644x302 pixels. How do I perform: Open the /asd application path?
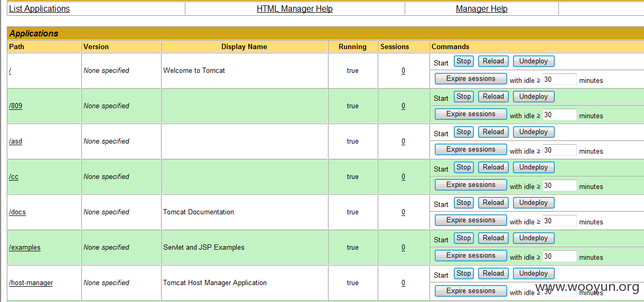coord(16,141)
